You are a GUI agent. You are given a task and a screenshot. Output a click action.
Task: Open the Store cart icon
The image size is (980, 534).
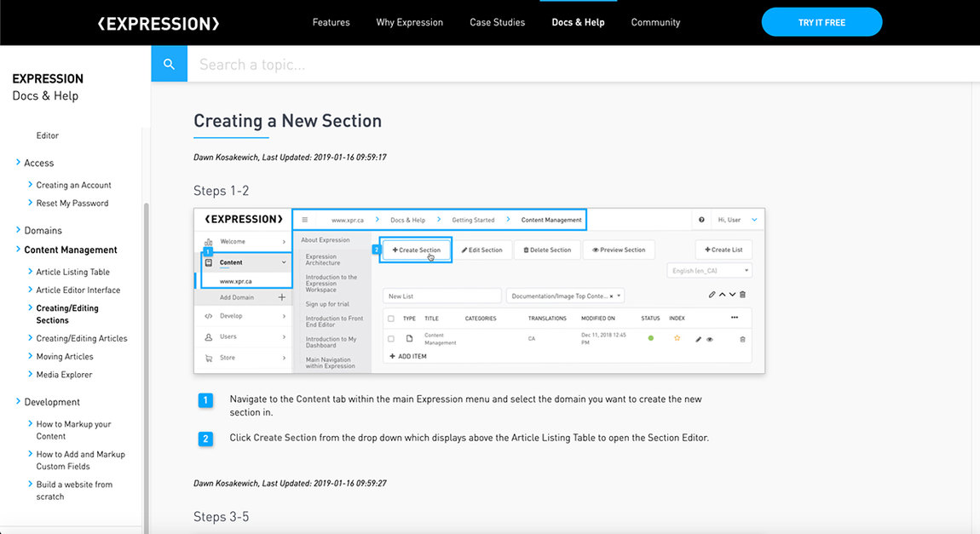pos(207,356)
